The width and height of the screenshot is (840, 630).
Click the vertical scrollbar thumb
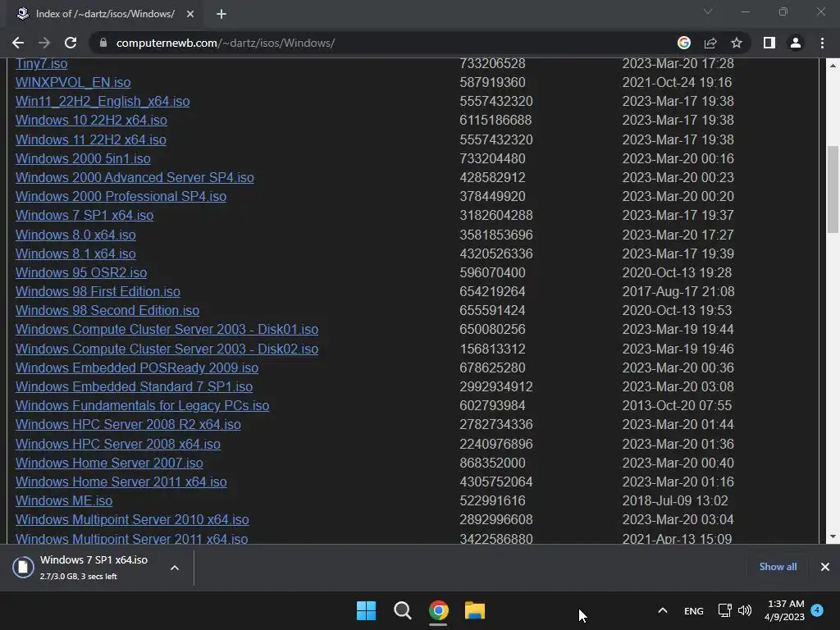(833, 189)
